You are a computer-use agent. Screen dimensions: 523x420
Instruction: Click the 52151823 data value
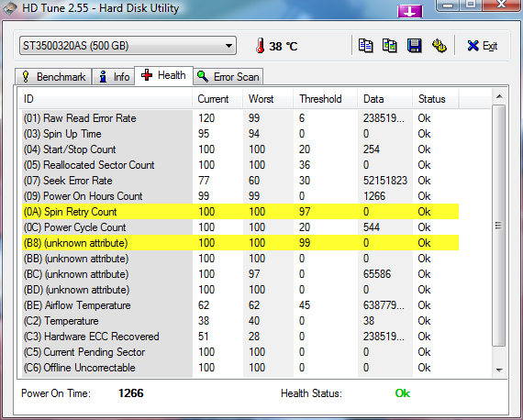point(385,181)
